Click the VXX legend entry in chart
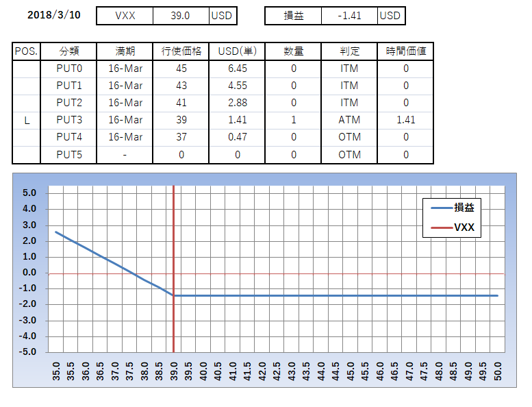 coord(453,227)
